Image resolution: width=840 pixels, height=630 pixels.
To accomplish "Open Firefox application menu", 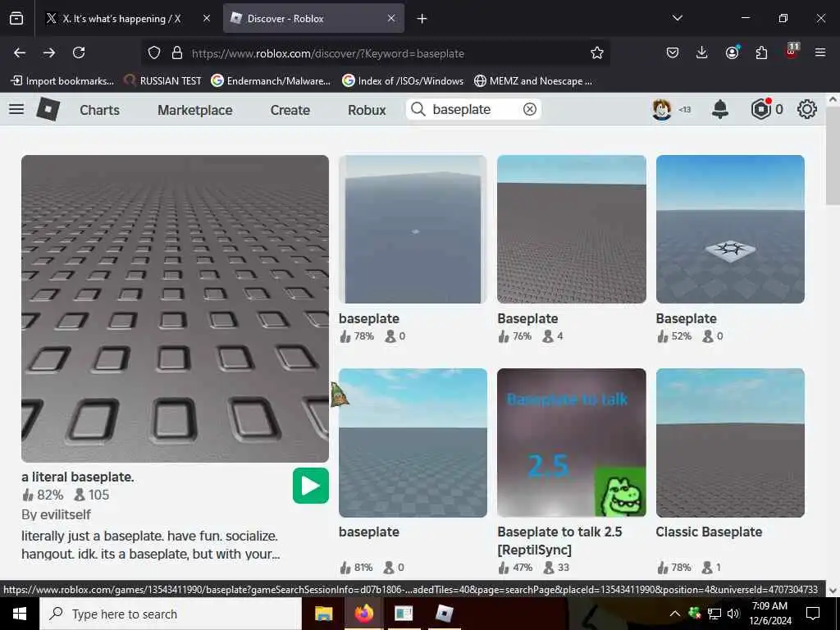I will (x=820, y=52).
